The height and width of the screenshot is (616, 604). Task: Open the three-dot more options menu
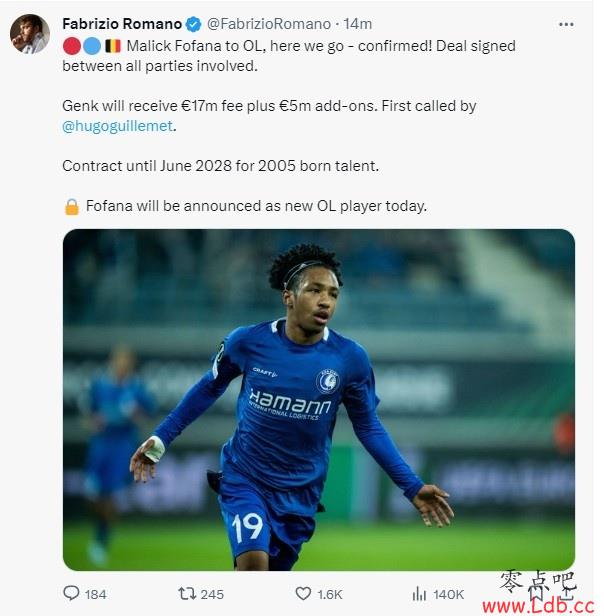[566, 24]
